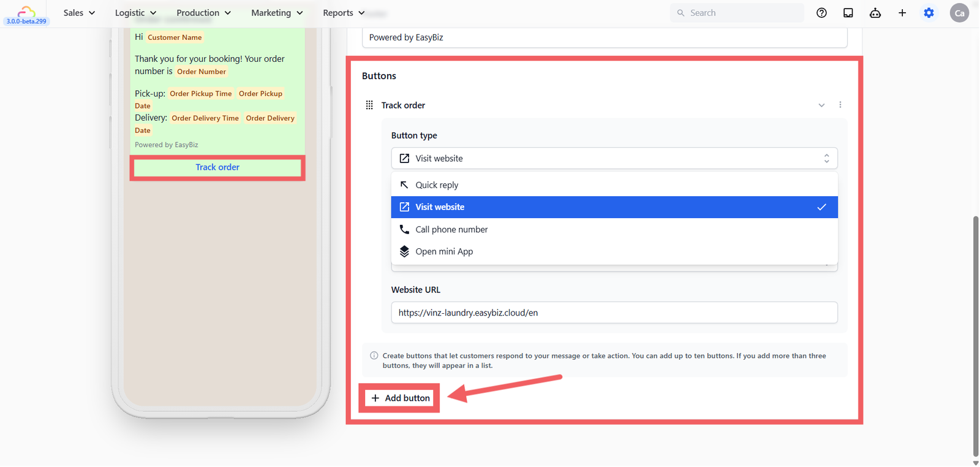Collapse the Track order section chevron
The height and width of the screenshot is (467, 980).
click(x=822, y=105)
